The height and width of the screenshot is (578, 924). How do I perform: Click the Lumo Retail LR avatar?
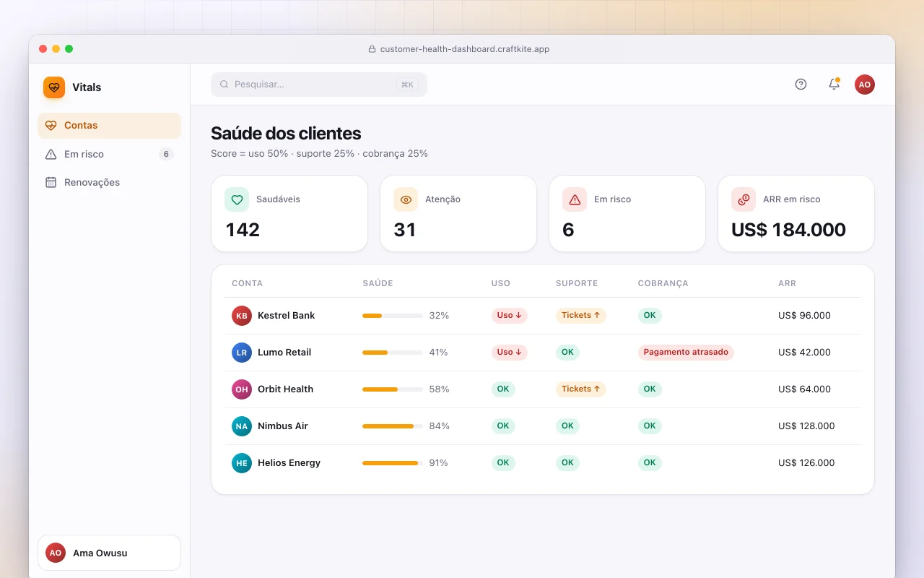point(242,353)
